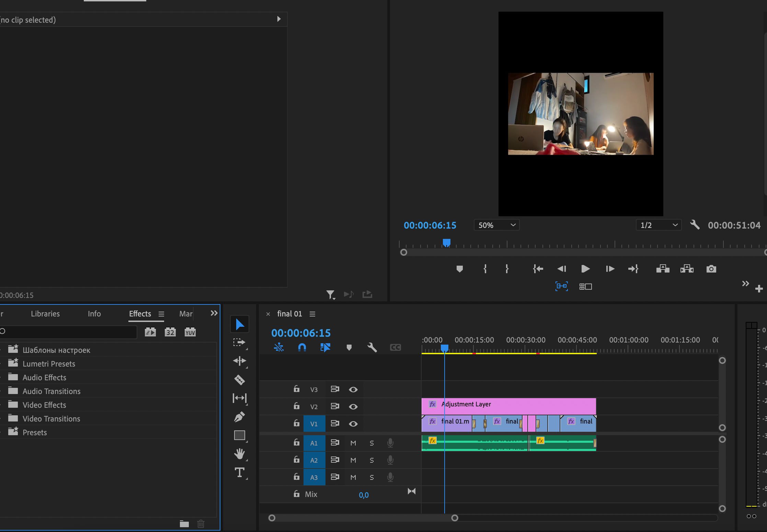Select the Razor tool
The width and height of the screenshot is (767, 532).
(x=239, y=380)
